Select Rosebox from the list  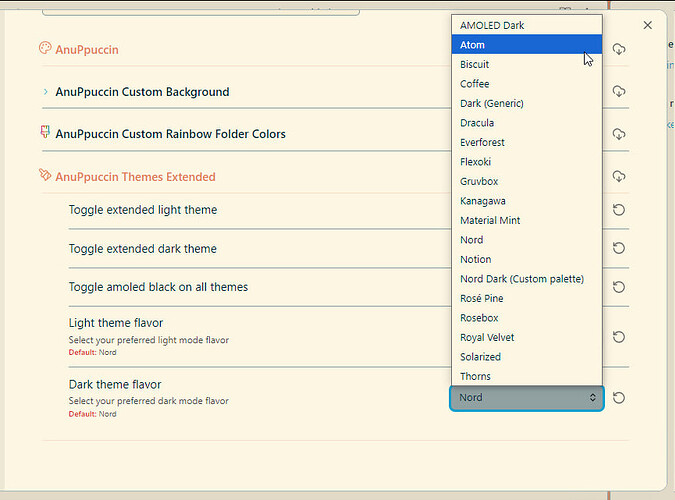[526, 318]
